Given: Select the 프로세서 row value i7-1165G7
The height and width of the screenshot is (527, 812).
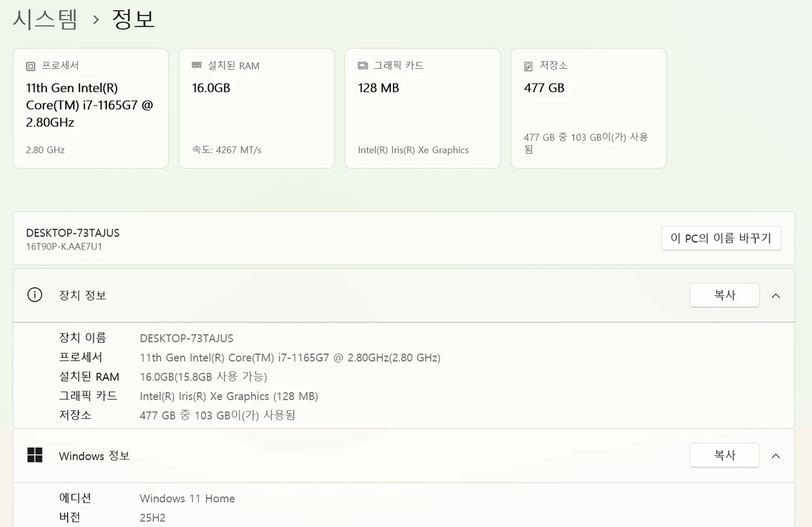Looking at the screenshot, I should (x=290, y=358).
